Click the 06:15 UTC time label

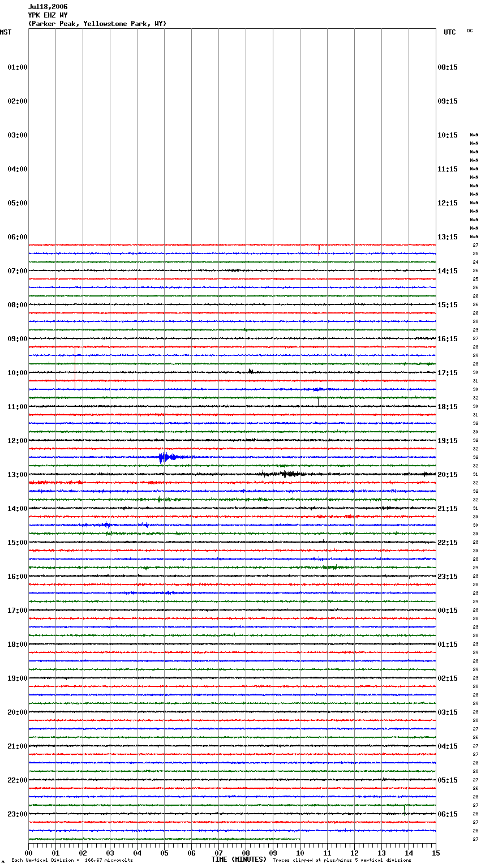(448, 814)
